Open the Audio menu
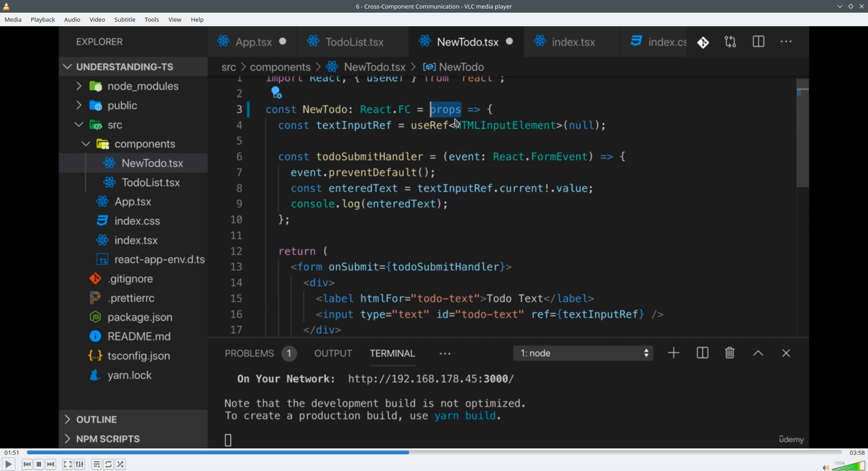868x471 pixels. [72, 20]
